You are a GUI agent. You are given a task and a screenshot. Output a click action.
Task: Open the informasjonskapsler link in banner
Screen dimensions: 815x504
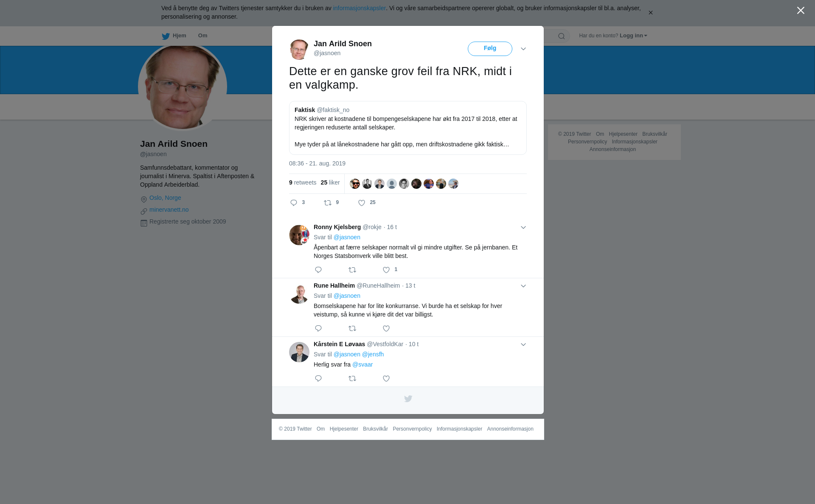[x=359, y=8]
